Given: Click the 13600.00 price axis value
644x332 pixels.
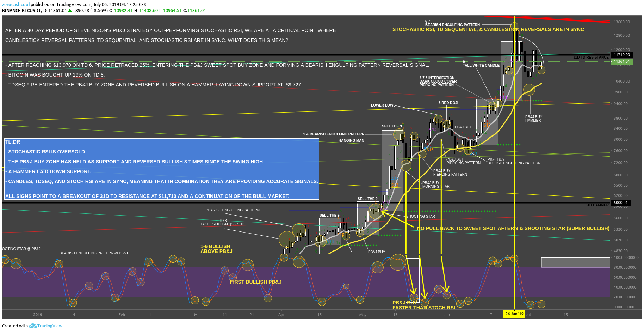Looking at the screenshot, I should pyautogui.click(x=622, y=22).
